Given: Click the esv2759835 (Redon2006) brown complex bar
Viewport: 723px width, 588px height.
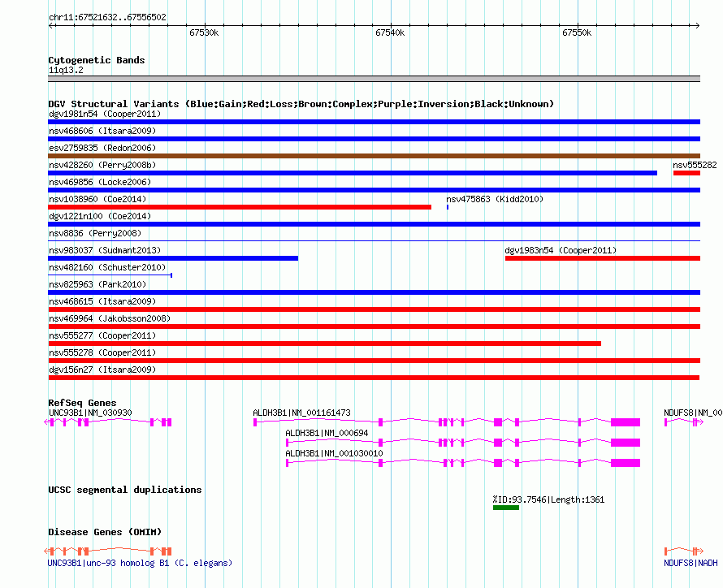Looking at the screenshot, I should tap(374, 156).
